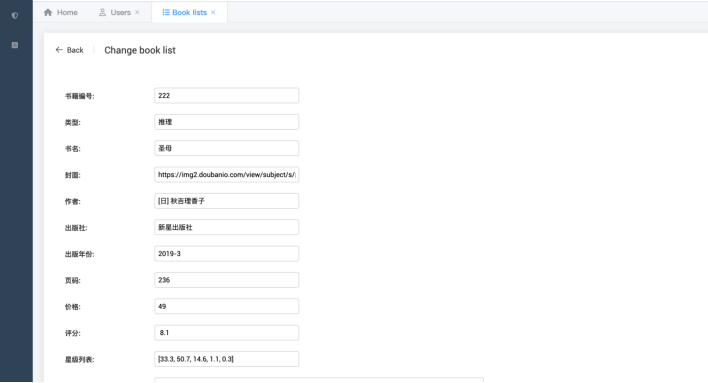This screenshot has width=708, height=383.
Task: Click the 价格 field showing 49
Action: tap(227, 306)
